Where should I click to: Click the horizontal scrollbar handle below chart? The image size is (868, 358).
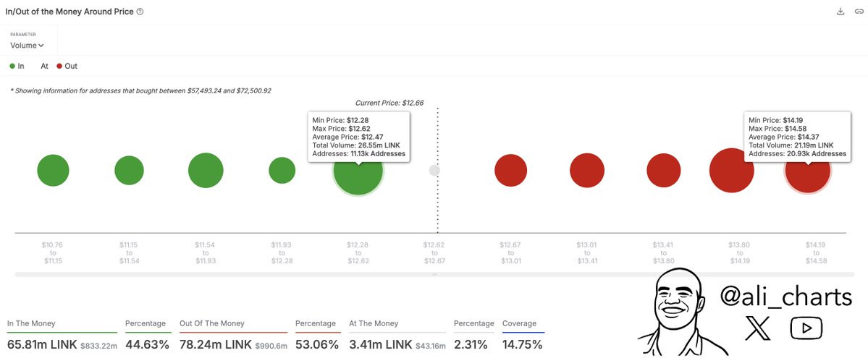[434, 275]
